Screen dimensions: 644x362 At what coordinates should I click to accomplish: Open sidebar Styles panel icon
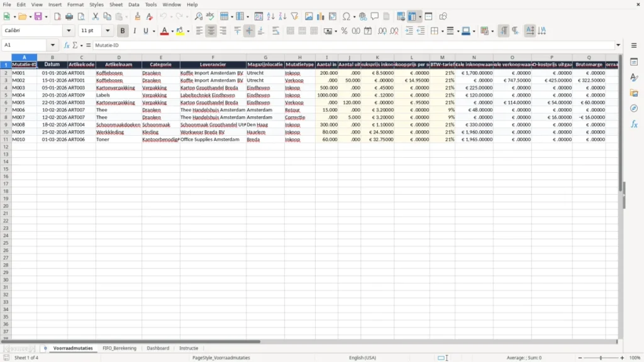coord(634,77)
